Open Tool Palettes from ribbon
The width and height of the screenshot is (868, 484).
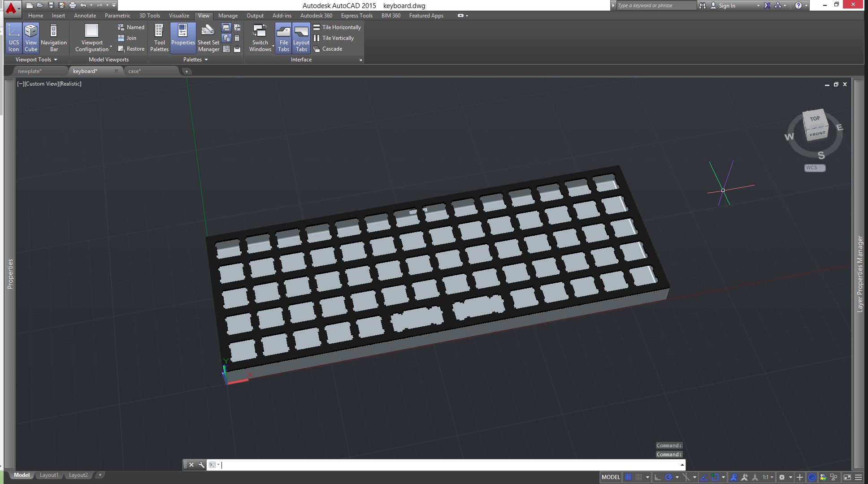coord(159,38)
